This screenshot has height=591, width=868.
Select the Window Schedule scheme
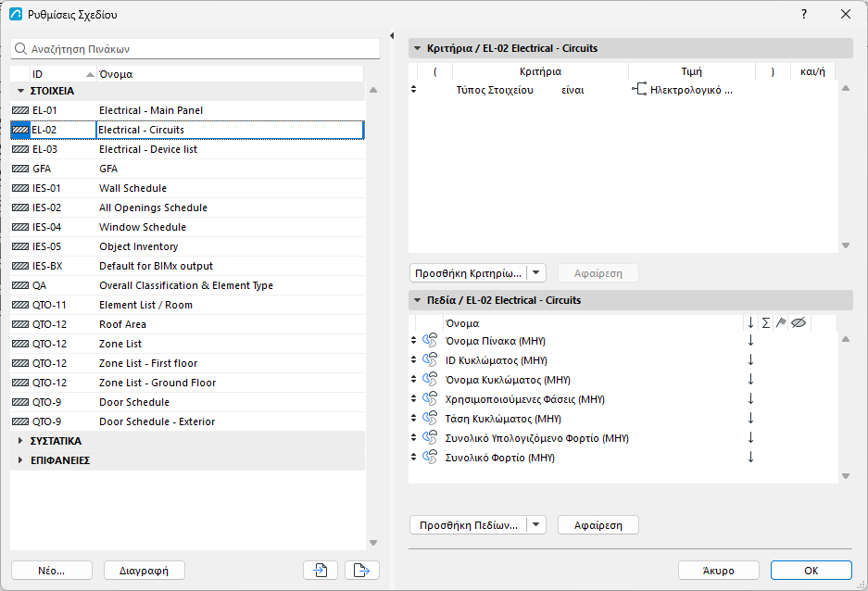(188, 227)
